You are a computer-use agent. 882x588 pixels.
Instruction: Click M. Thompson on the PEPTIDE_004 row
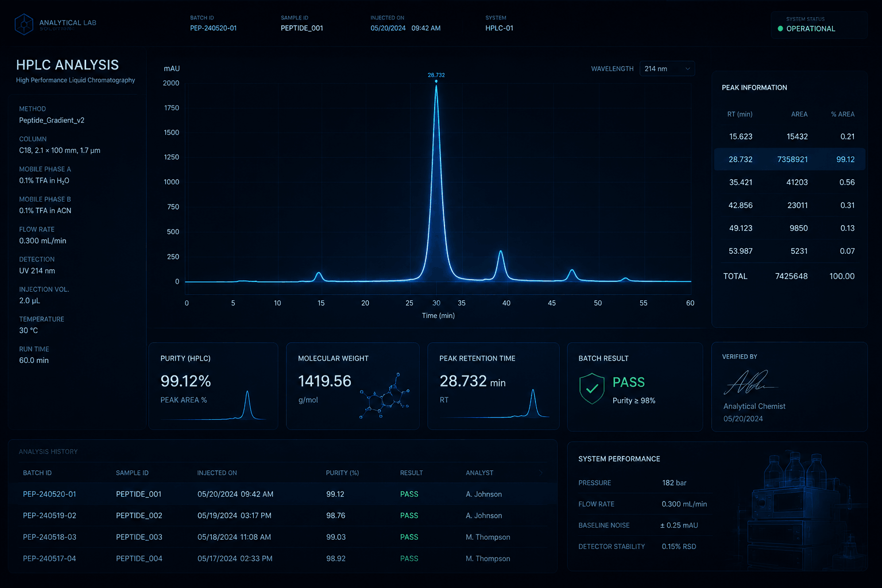(x=488, y=559)
